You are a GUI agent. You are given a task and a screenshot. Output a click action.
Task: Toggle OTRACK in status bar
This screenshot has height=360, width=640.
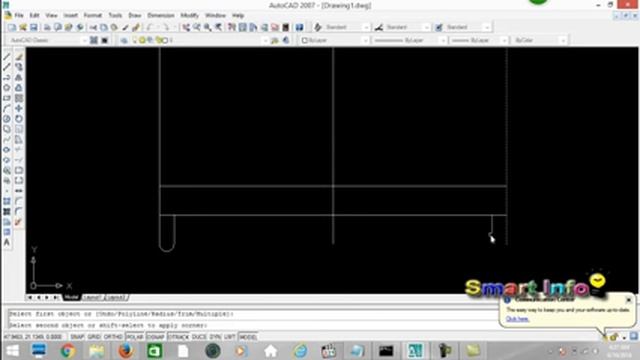click(179, 337)
